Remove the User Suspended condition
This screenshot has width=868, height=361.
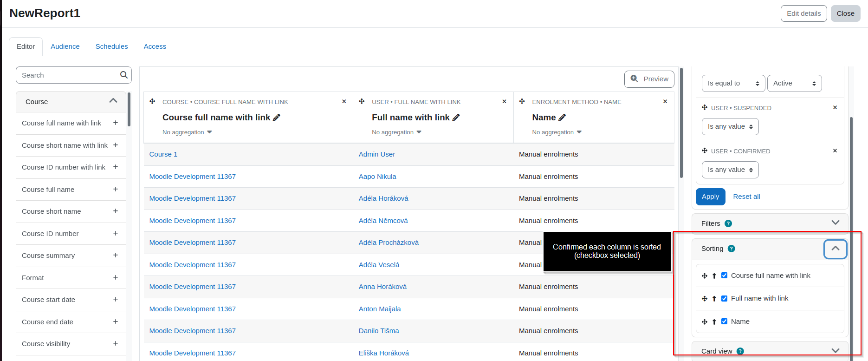(835, 107)
